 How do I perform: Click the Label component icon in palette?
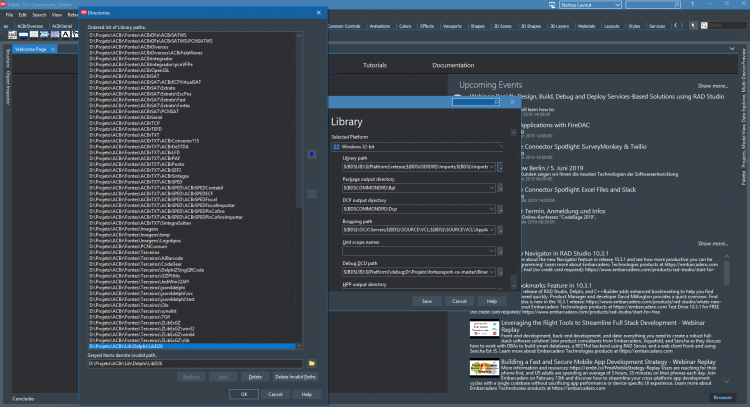[66, 34]
